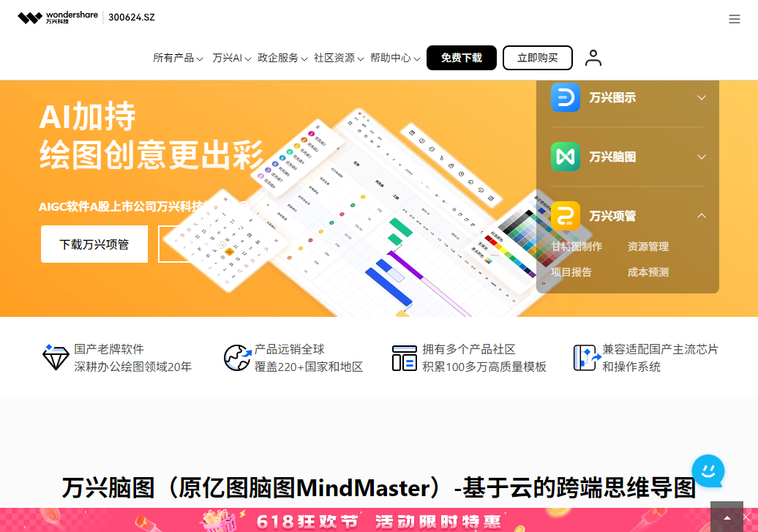The width and height of the screenshot is (758, 532).
Task: Expand the 万兴图示 section chevron
Action: [x=702, y=98]
